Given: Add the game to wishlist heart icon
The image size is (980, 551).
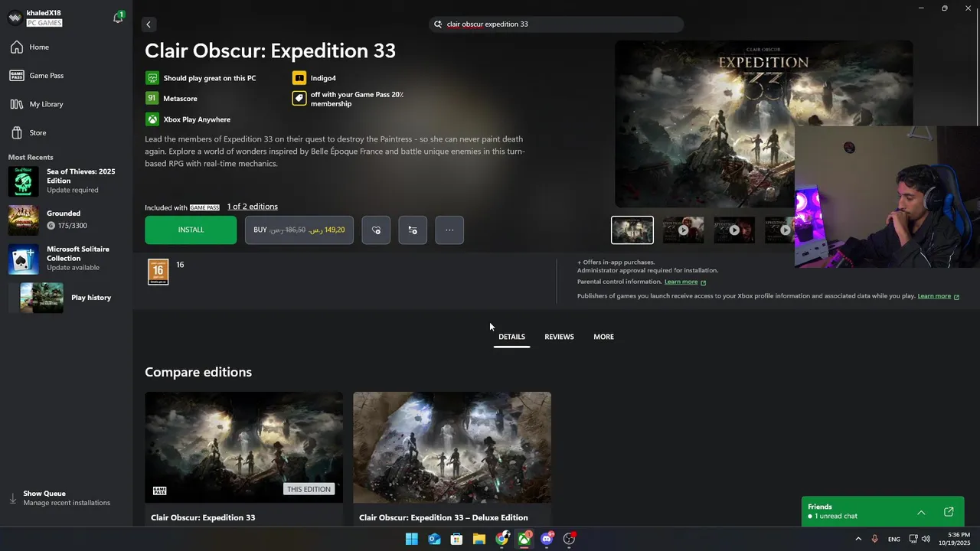Looking at the screenshot, I should point(376,230).
